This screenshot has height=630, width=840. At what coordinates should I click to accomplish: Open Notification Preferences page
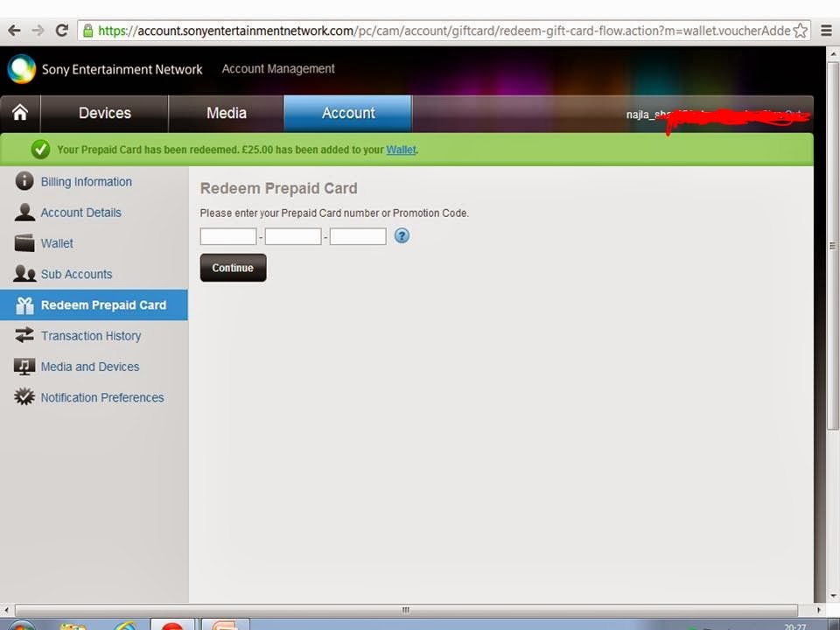coord(102,397)
